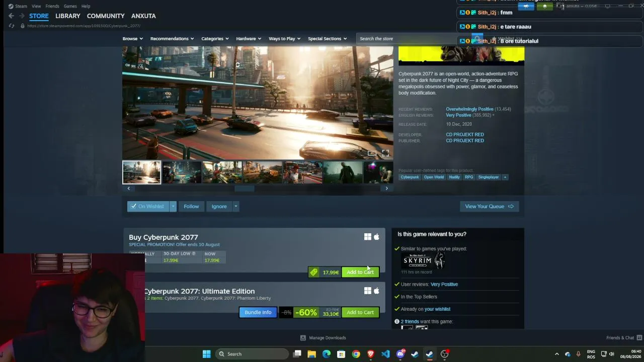The image size is (644, 362).
Task: Add a tag using the plus button
Action: coord(505,177)
